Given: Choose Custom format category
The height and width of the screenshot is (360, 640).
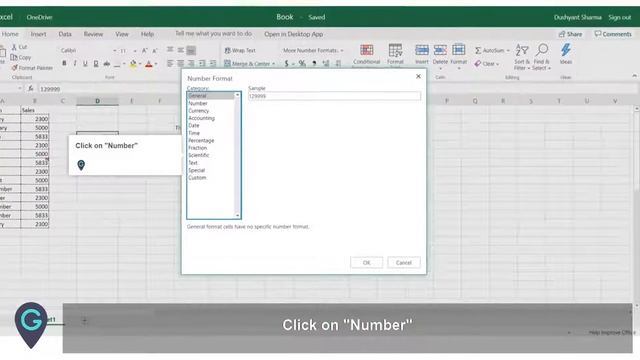Looking at the screenshot, I should [197, 178].
